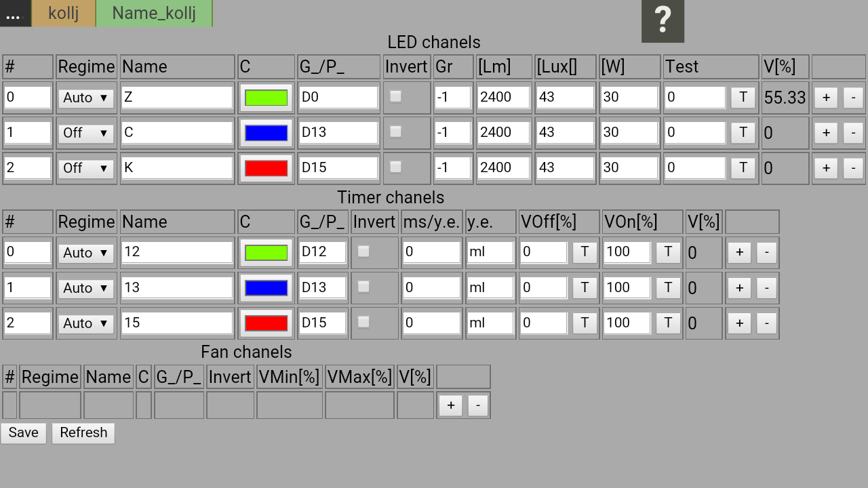Click the Refresh button
Screen dimensions: 868x488
pos(83,433)
